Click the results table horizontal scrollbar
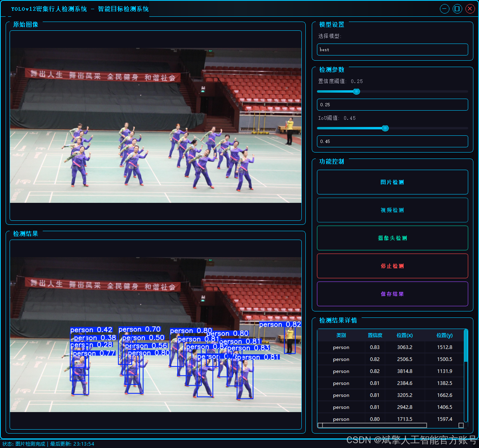The width and height of the screenshot is (479, 448). click(x=391, y=425)
